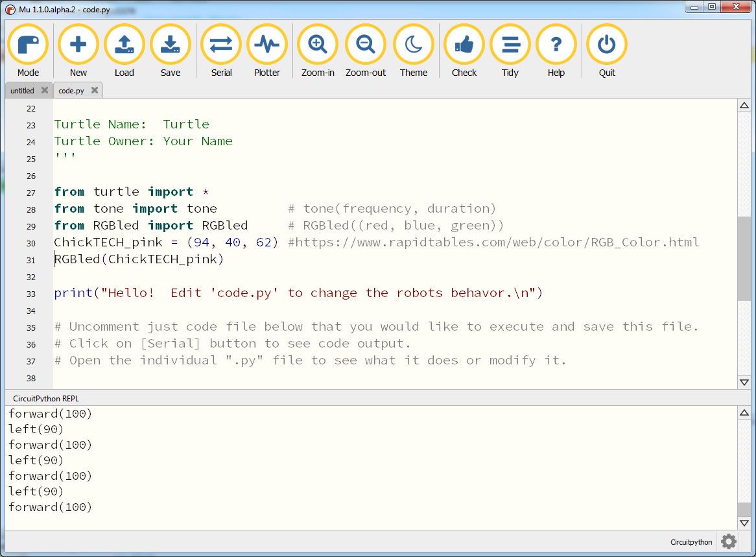Close the untitled tab
The image size is (756, 557).
(x=45, y=91)
